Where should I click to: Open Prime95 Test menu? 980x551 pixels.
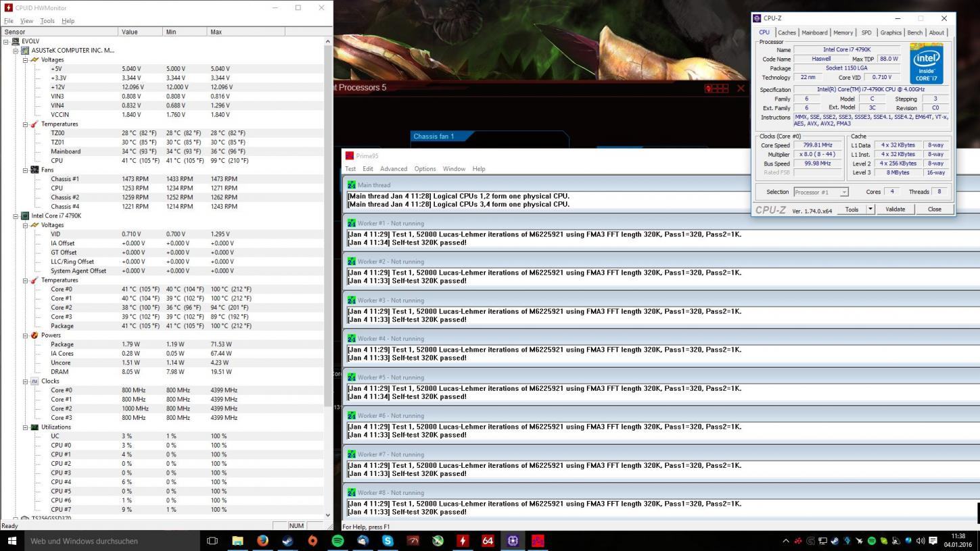350,169
